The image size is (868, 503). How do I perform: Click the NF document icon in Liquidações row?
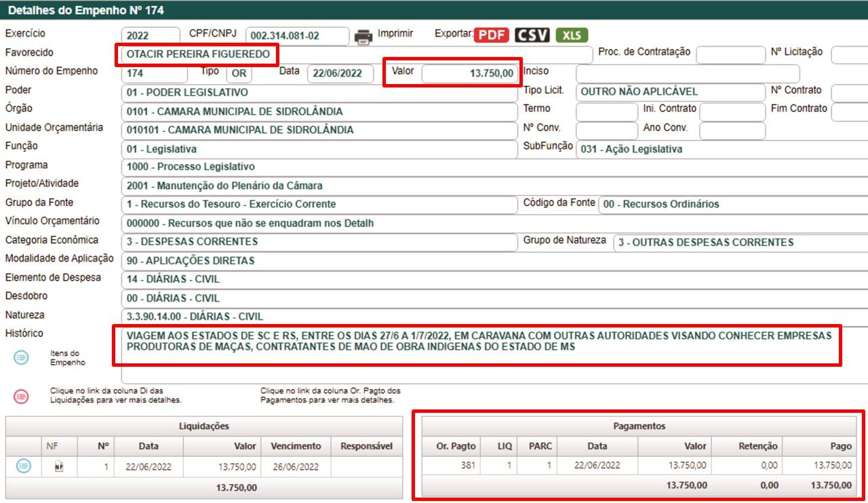tap(59, 466)
